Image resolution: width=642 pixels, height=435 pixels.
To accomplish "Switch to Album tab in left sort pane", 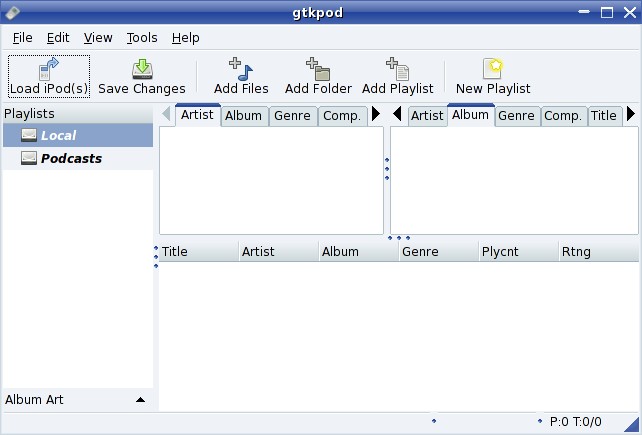I will [243, 116].
